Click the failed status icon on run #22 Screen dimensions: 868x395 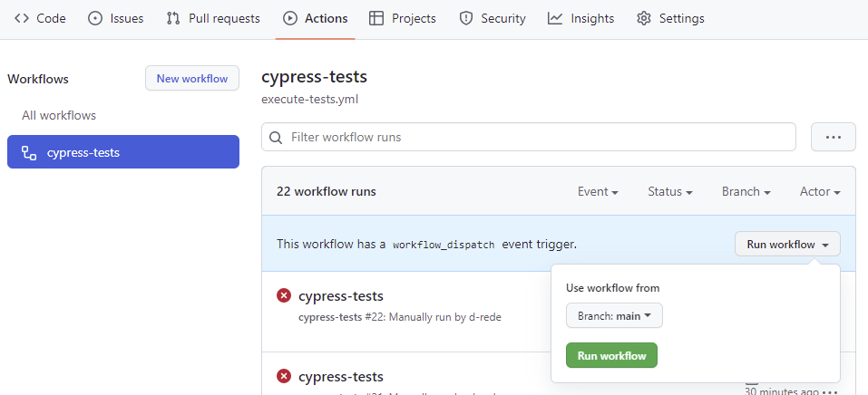pos(284,295)
